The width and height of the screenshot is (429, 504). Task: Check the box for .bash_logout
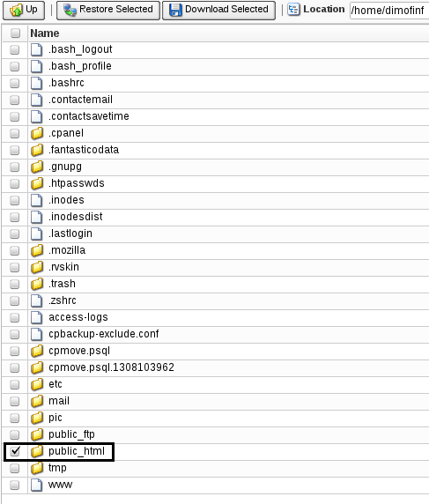coord(14,50)
